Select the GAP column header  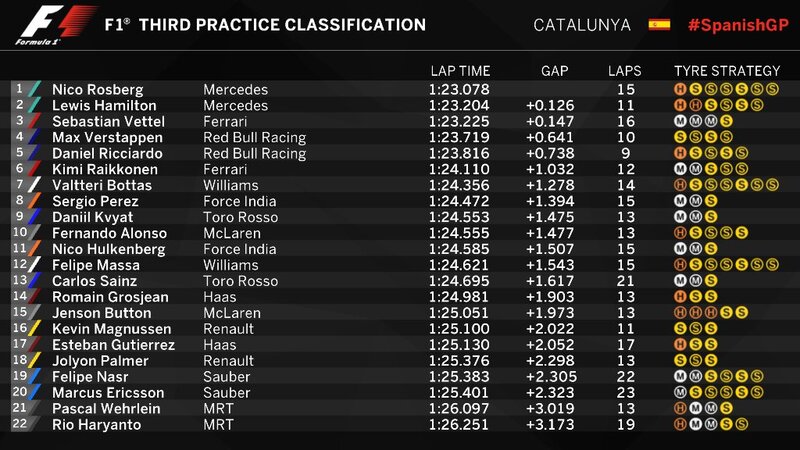click(x=554, y=71)
